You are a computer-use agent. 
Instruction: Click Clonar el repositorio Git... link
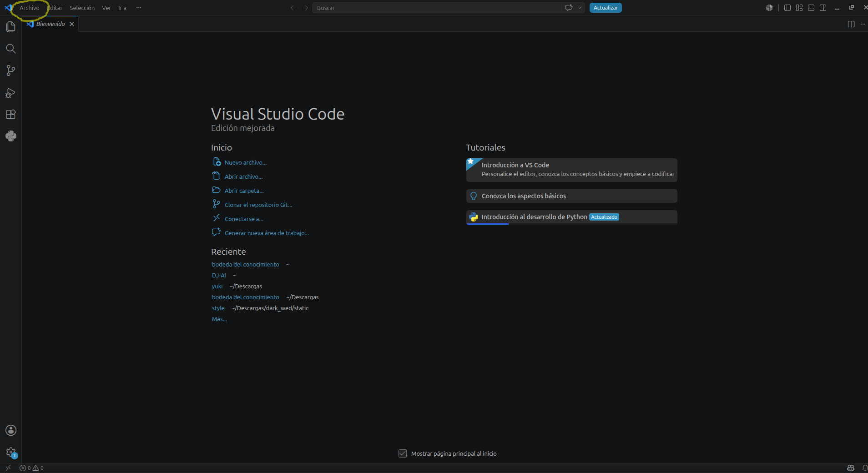point(258,205)
